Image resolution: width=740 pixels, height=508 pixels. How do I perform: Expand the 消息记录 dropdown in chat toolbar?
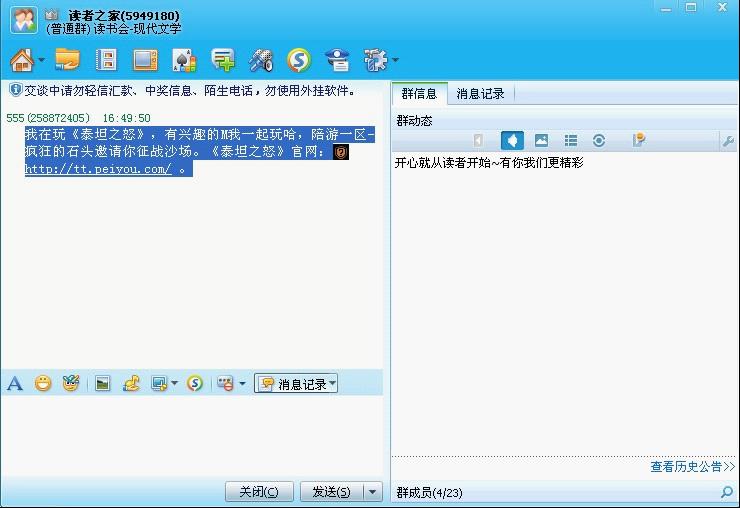(x=333, y=384)
